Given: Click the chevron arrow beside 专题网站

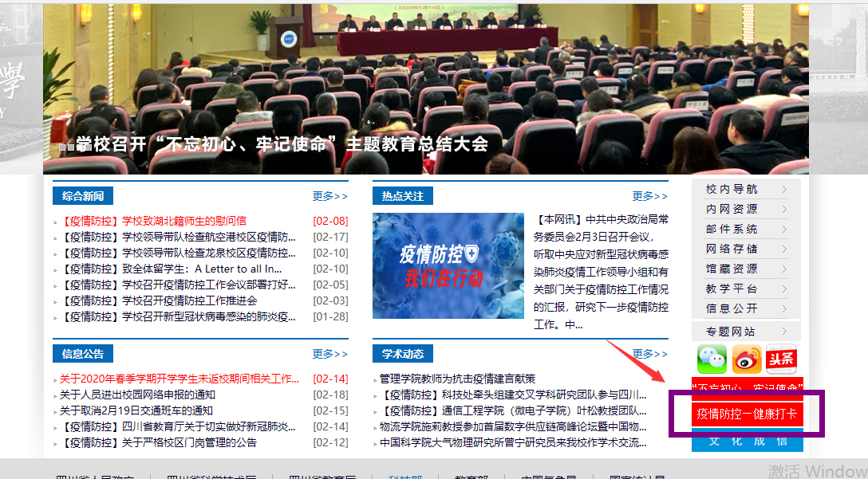Looking at the screenshot, I should pyautogui.click(x=784, y=332).
